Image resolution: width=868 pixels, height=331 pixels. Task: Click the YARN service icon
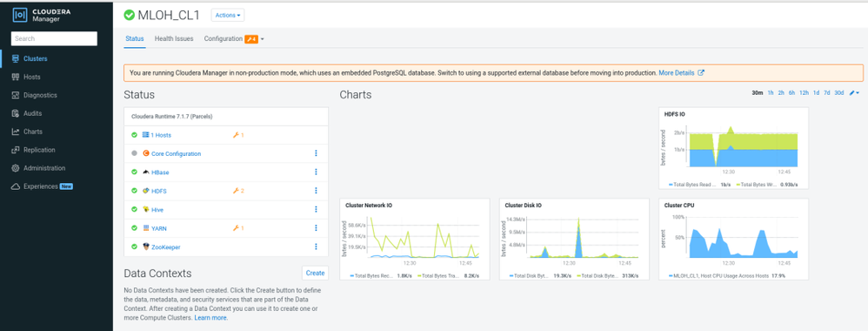coord(146,228)
